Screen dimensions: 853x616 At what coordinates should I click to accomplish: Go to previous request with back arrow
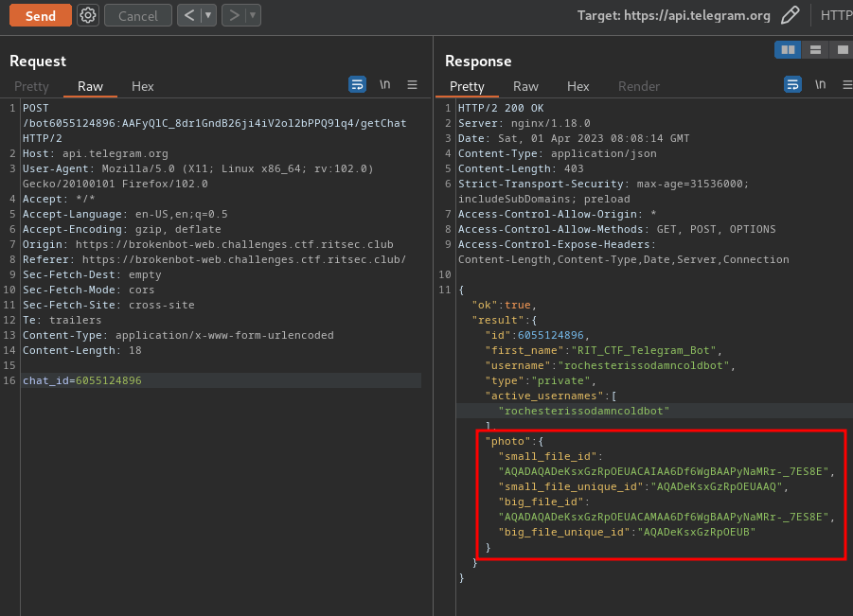[x=189, y=15]
